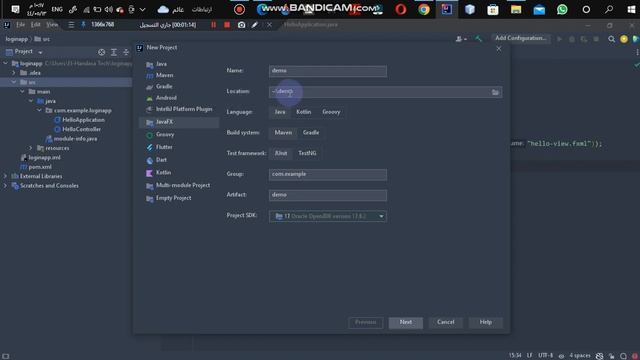Collapse the loginapp root tree node
This screenshot has width=640, height=360.
(x=5, y=64)
